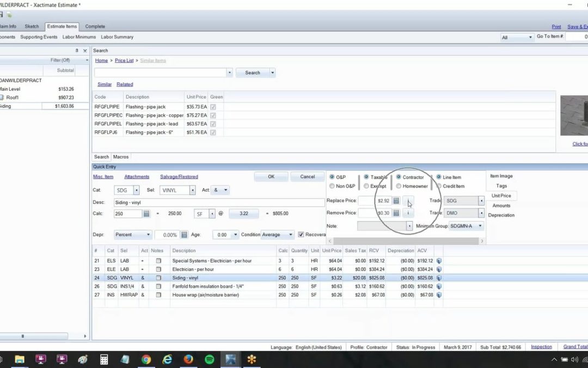This screenshot has height=368, width=588.
Task: Select the Exempt radio button
Action: [366, 186]
